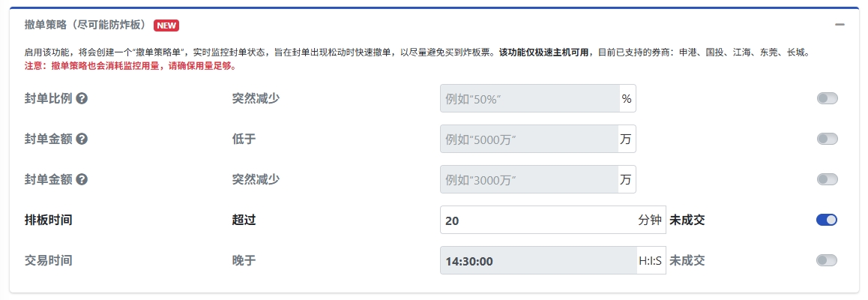Click the 分钟 unit label
This screenshot has height=300, width=868.
coord(650,220)
